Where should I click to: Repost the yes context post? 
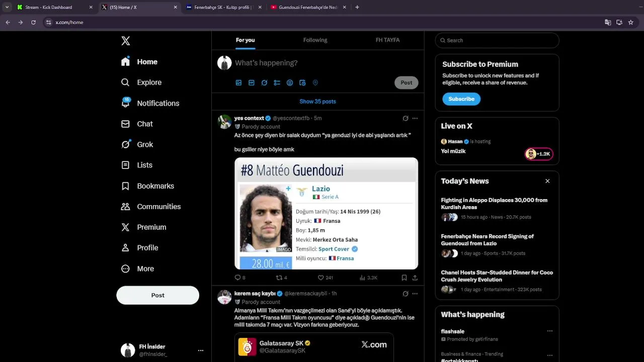click(281, 278)
